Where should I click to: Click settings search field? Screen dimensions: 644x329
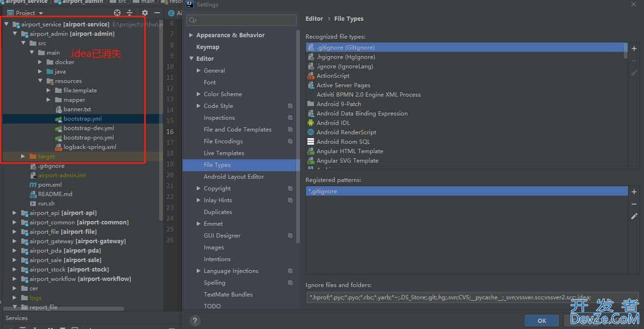(241, 20)
